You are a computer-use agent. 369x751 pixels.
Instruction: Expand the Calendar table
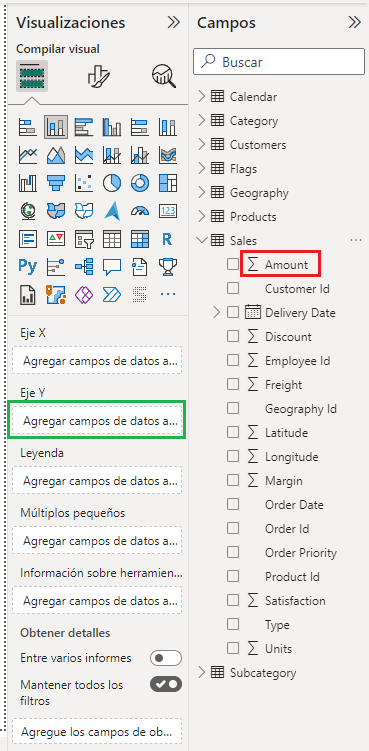tap(202, 97)
